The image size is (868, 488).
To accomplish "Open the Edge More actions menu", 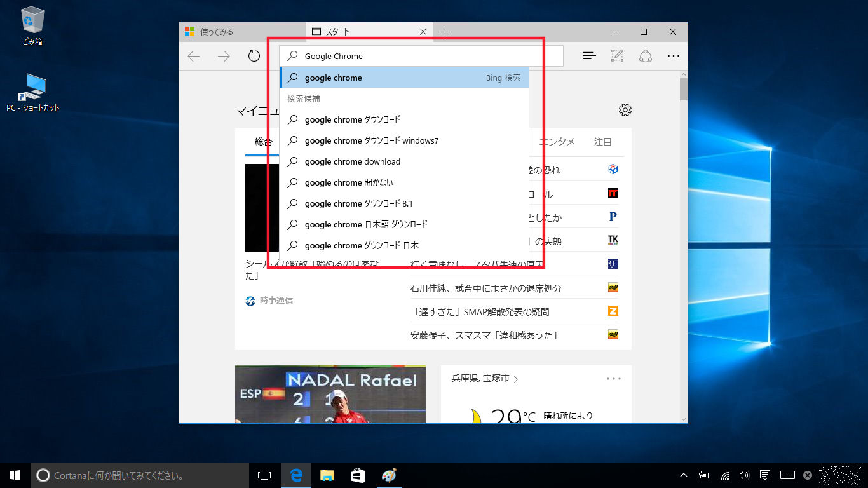I will [x=674, y=56].
